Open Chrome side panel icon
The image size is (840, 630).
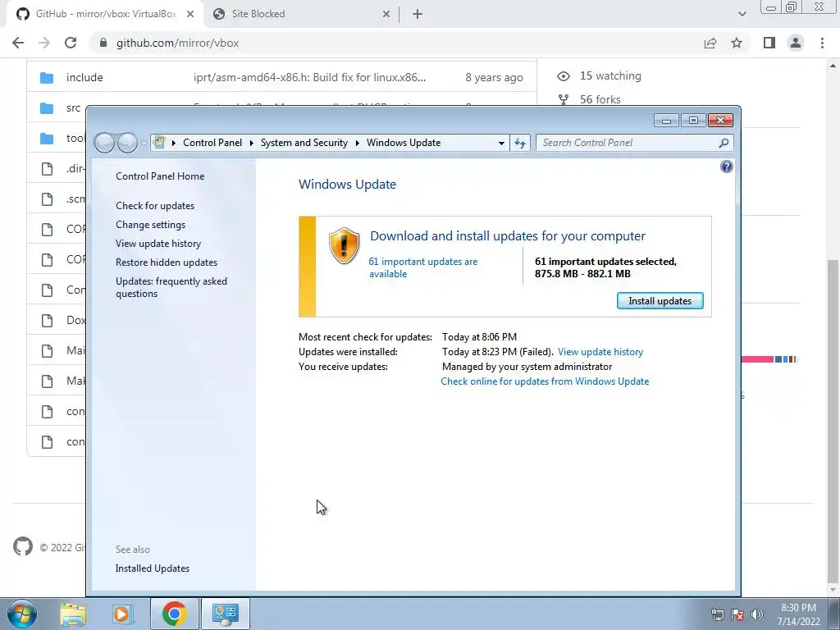tap(769, 43)
